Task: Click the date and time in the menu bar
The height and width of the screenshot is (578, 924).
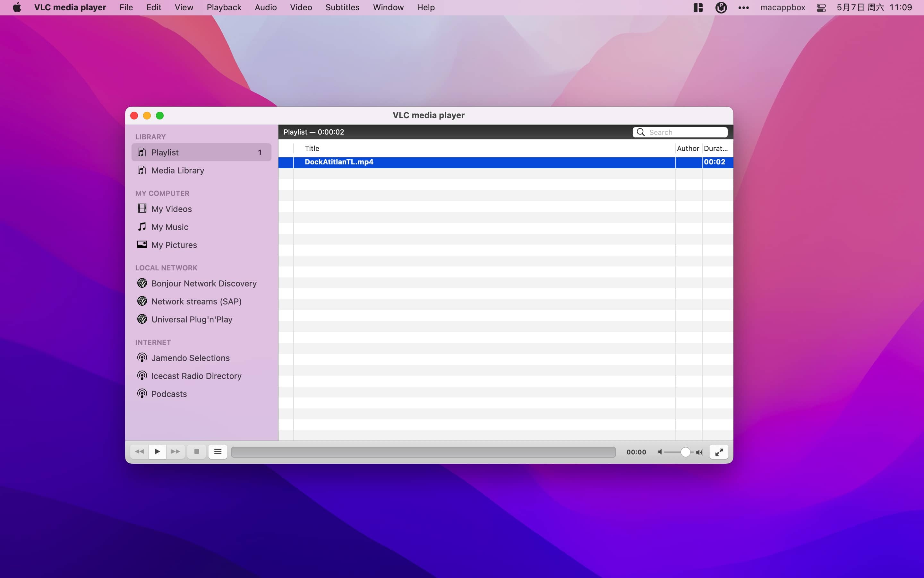Action: tap(874, 8)
